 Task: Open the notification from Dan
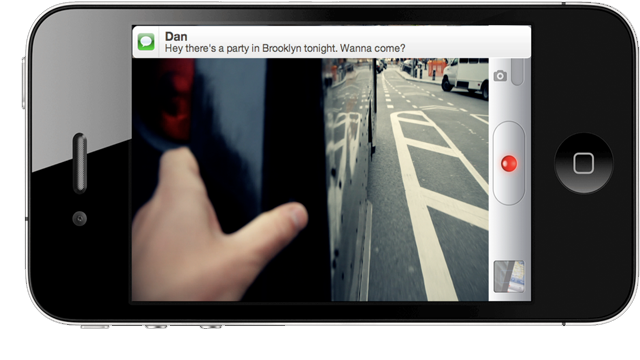point(331,42)
